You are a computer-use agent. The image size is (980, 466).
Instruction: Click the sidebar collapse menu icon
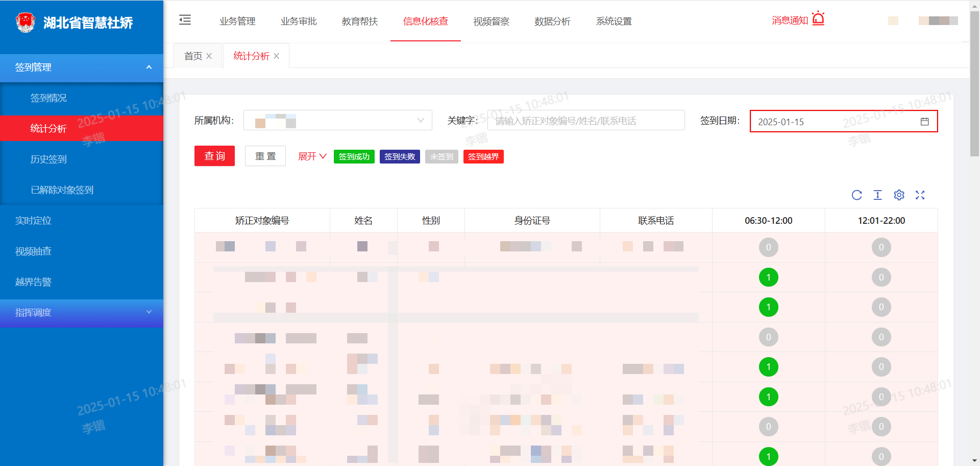tap(185, 20)
